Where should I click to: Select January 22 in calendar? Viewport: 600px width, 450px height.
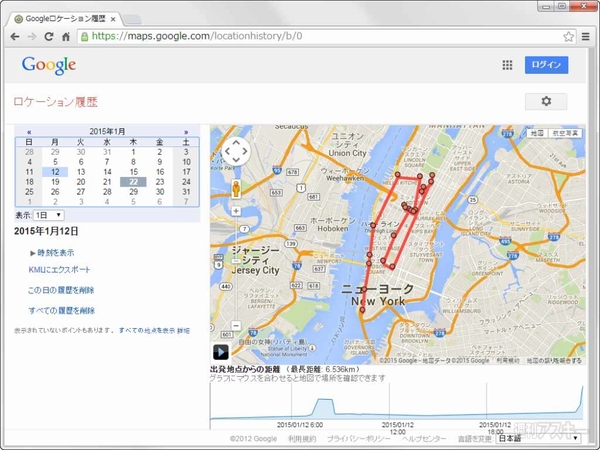pyautogui.click(x=133, y=182)
